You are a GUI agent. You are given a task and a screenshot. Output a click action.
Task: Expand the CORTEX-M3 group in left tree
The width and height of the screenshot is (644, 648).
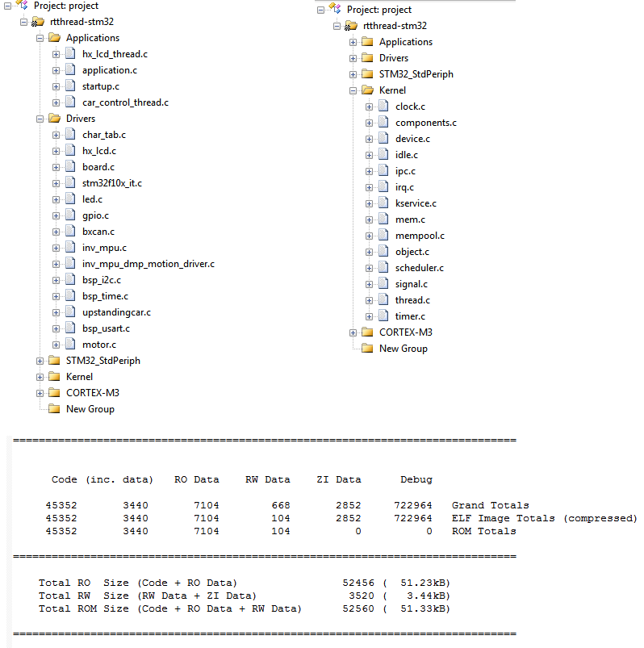[x=40, y=394]
